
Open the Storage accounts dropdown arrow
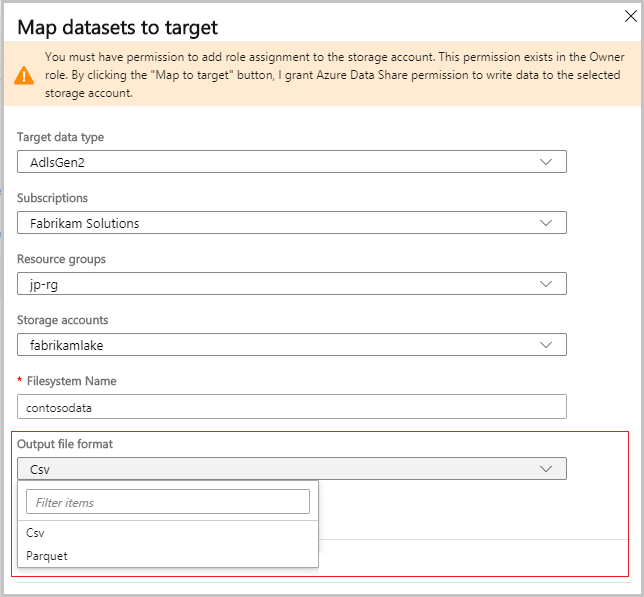[546, 345]
